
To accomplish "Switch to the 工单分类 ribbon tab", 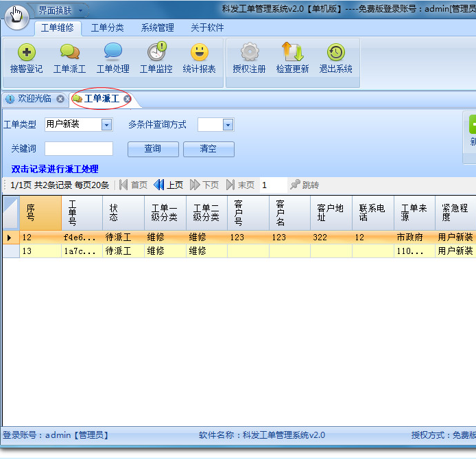I will (x=107, y=28).
